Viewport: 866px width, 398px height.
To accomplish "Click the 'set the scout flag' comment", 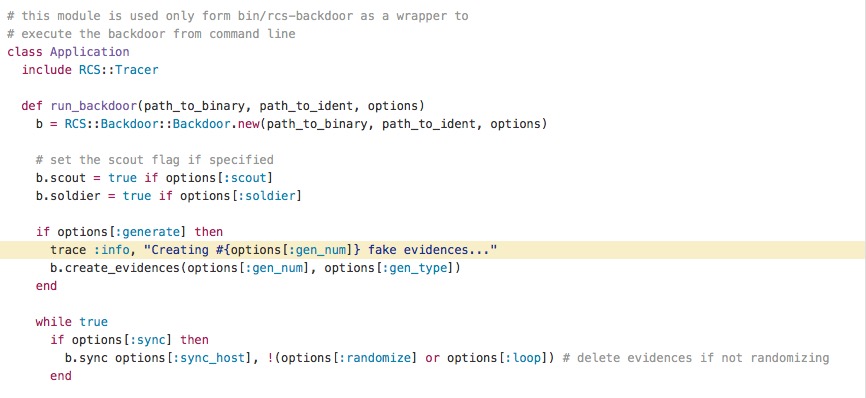I will (x=155, y=160).
